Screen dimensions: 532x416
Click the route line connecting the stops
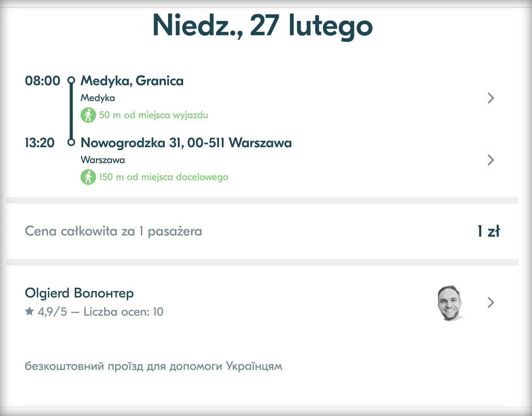click(x=72, y=111)
